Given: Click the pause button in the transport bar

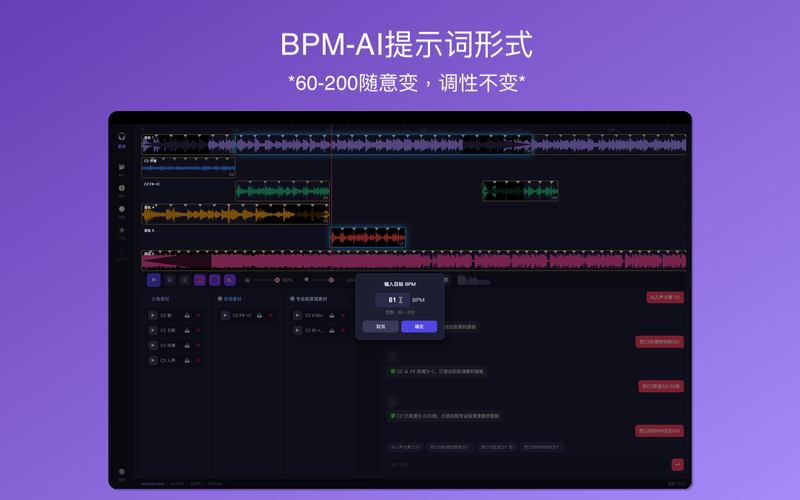Looking at the screenshot, I should [154, 280].
